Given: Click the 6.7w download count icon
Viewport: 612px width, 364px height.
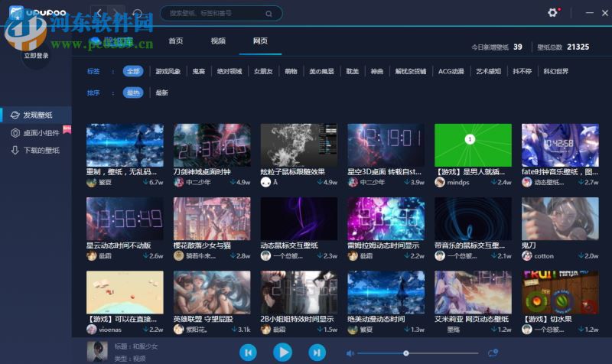Looking at the screenshot, I should 145,182.
